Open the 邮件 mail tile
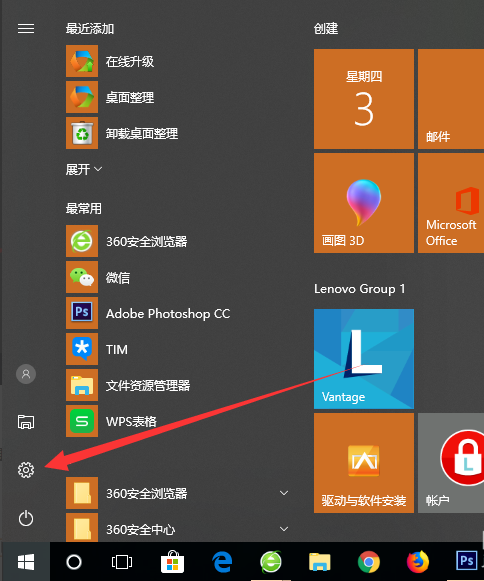Screen dimensions: 484x581 point(451,99)
